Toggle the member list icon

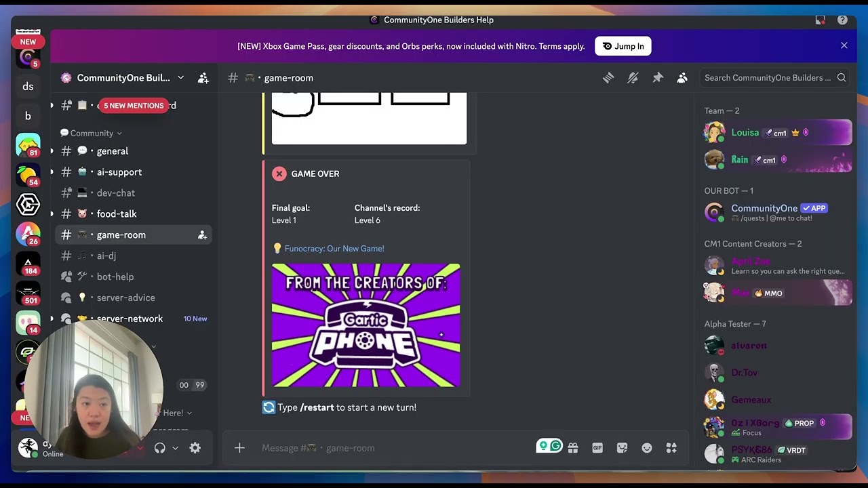[682, 78]
